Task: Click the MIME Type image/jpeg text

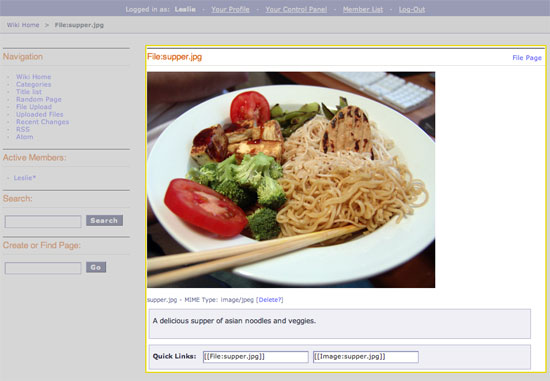Action: (219, 300)
